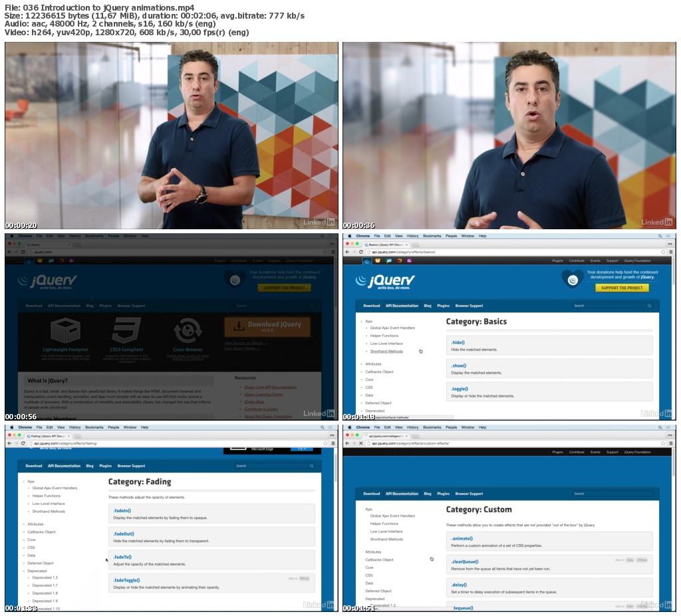
Task: Open the .animate() method link
Action: [462, 538]
